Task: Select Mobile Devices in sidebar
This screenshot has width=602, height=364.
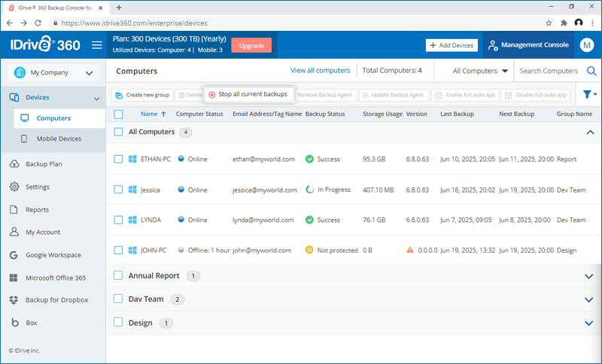Action: 59,139
